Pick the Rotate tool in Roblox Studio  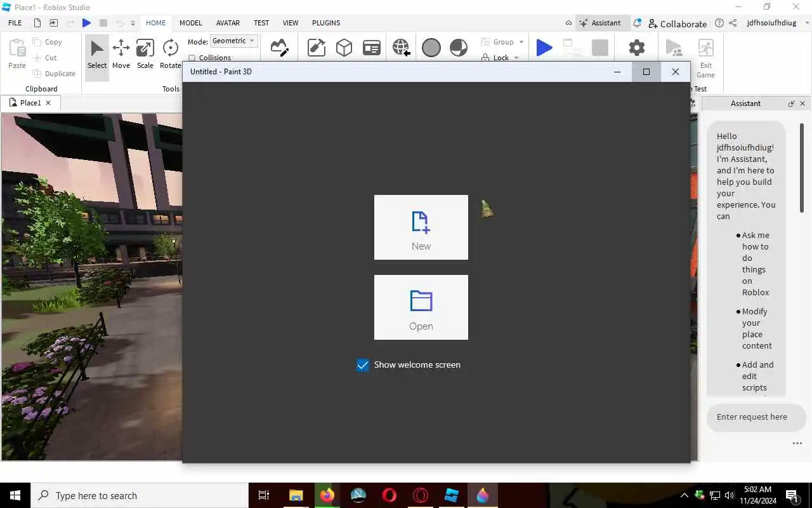point(170,55)
